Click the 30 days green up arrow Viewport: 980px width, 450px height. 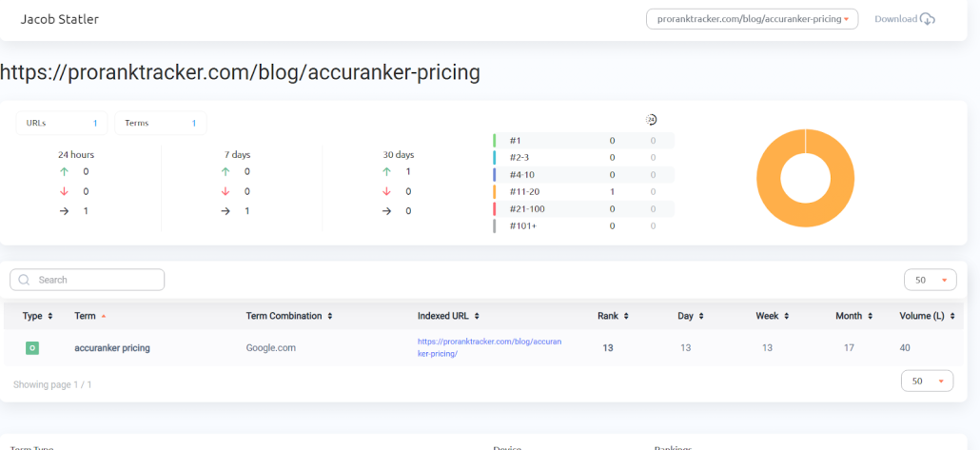(x=386, y=172)
